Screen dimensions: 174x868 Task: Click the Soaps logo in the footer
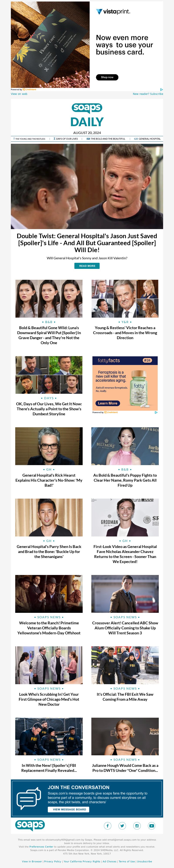(x=30, y=825)
